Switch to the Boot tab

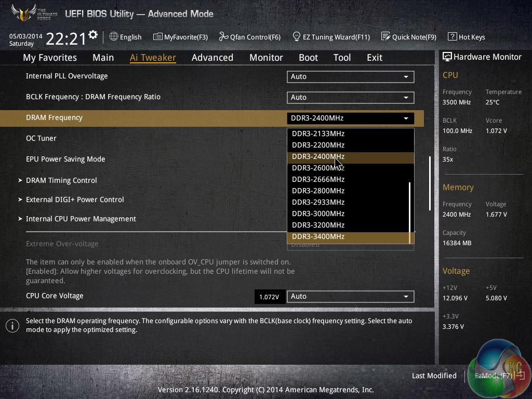click(308, 58)
